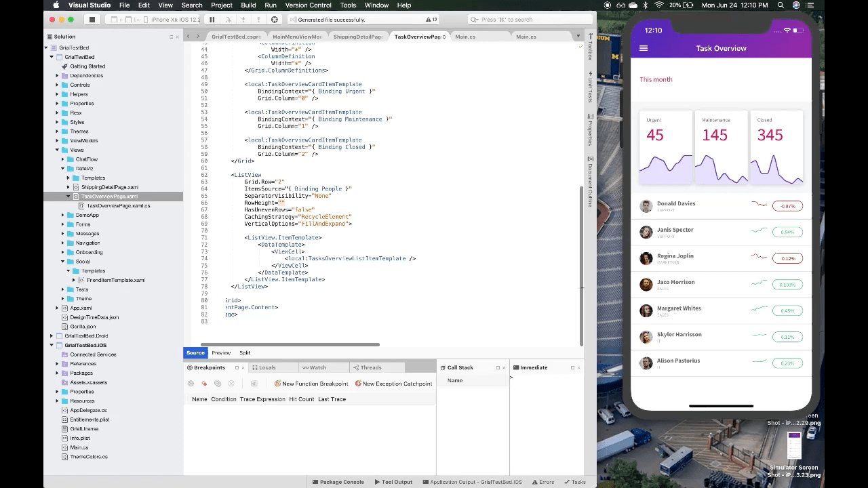Open the Package Console panel
868x488 pixels.
pyautogui.click(x=338, y=482)
